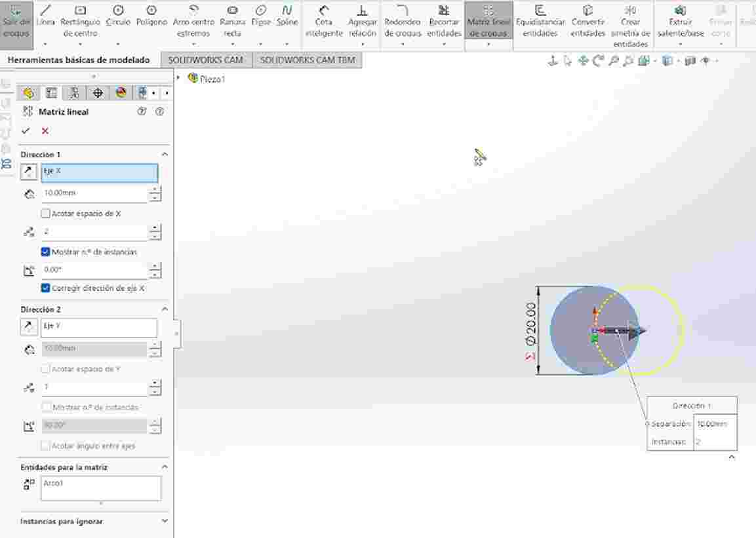Image resolution: width=756 pixels, height=538 pixels.
Task: Expand Instancias para ignorar section
Action: [165, 521]
